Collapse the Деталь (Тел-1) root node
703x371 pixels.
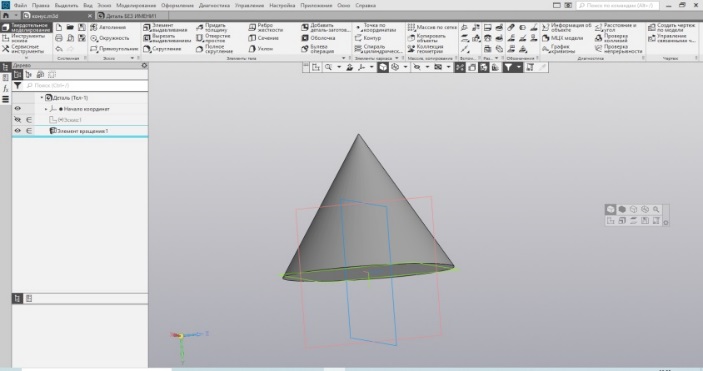42,98
